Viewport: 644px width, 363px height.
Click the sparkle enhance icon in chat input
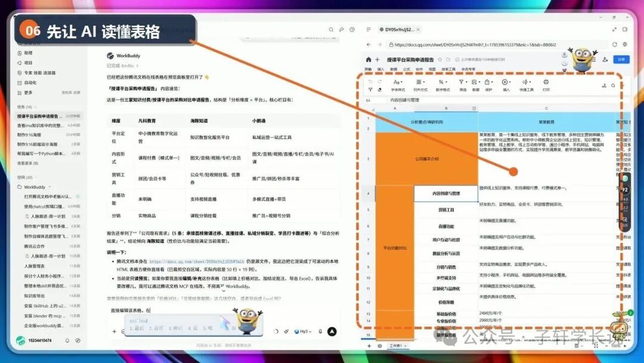tap(286, 331)
